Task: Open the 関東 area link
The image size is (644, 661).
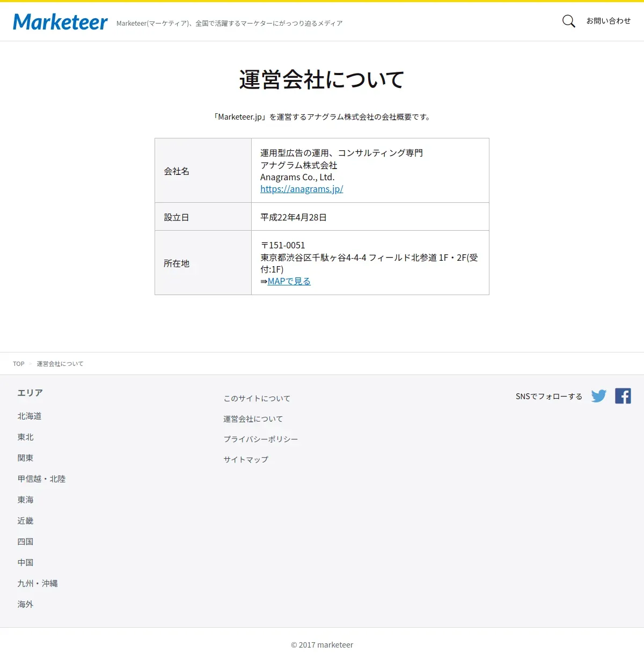Action: 25,458
